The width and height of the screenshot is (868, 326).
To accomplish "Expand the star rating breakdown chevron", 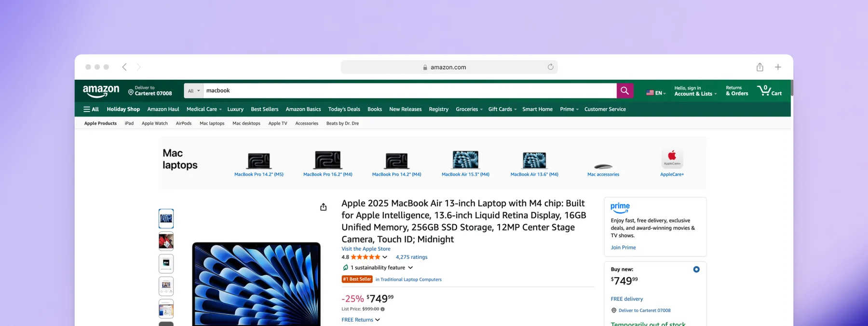I will pyautogui.click(x=385, y=257).
